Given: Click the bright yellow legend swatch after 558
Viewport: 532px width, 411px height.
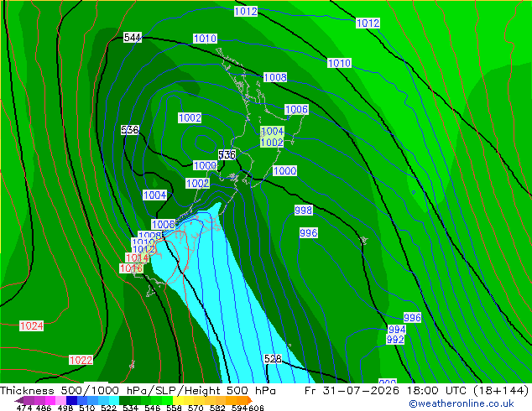Looking at the screenshot, I should tap(178, 400).
